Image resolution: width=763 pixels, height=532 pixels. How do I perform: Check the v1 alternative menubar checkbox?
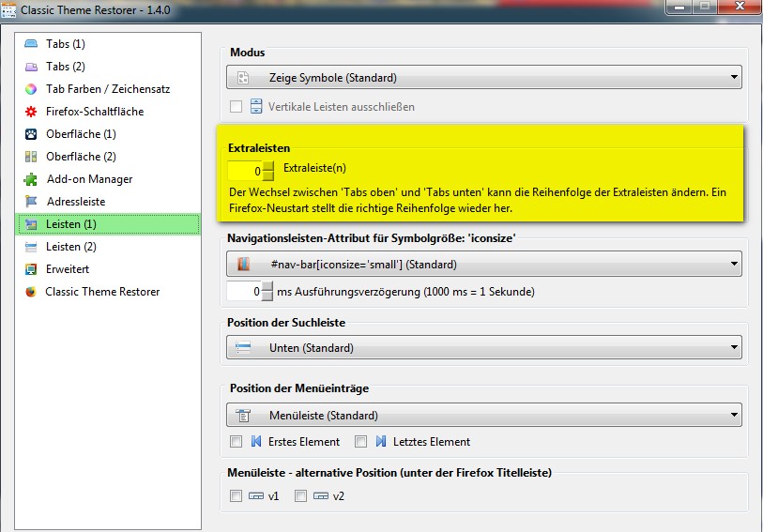click(x=236, y=496)
